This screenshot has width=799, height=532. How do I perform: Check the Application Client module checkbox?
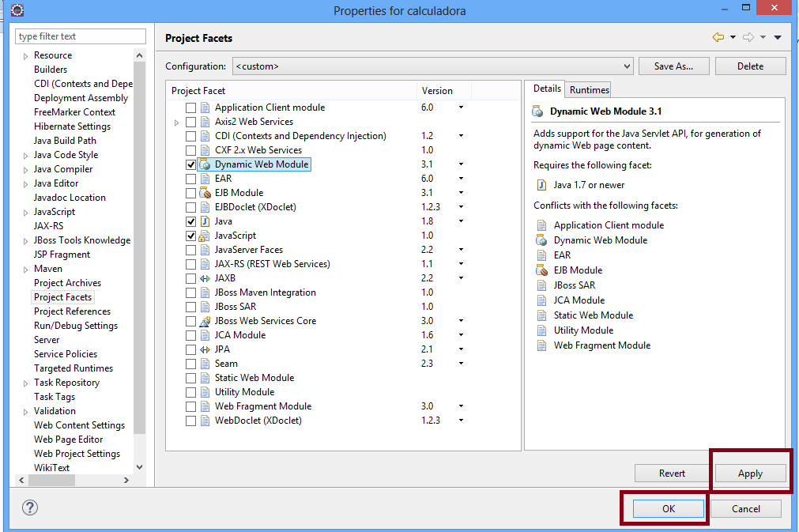pyautogui.click(x=190, y=108)
